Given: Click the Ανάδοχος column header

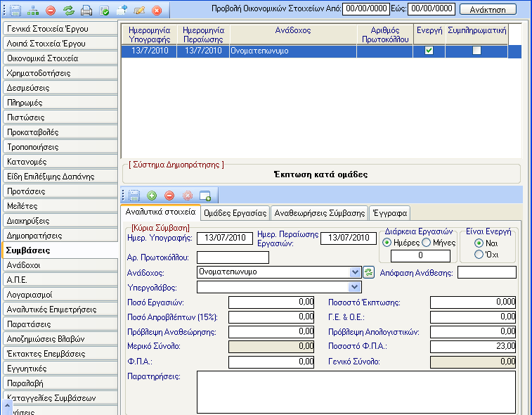Looking at the screenshot, I should 293,34.
